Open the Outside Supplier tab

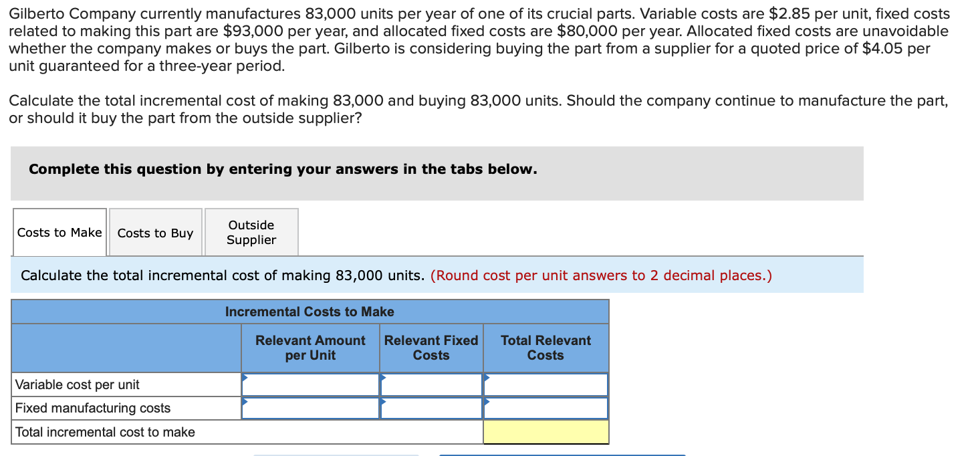tap(251, 232)
